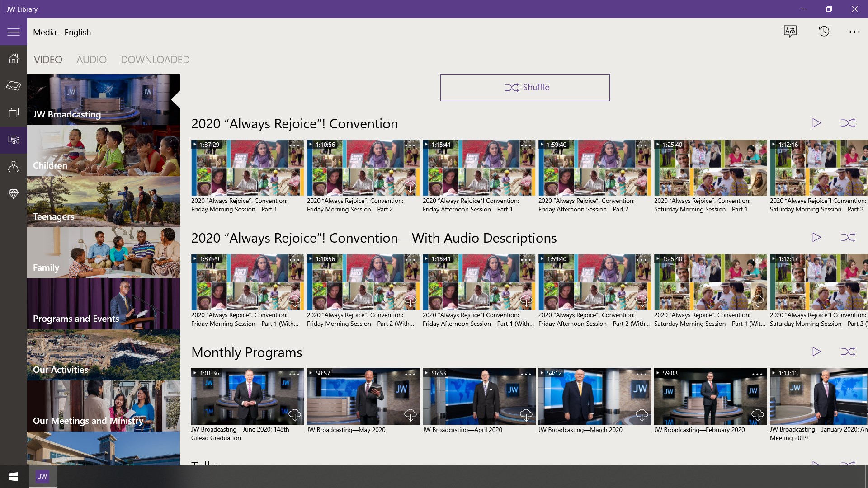Play all in 2020 Convention section
The height and width of the screenshot is (488, 868).
pos(816,123)
